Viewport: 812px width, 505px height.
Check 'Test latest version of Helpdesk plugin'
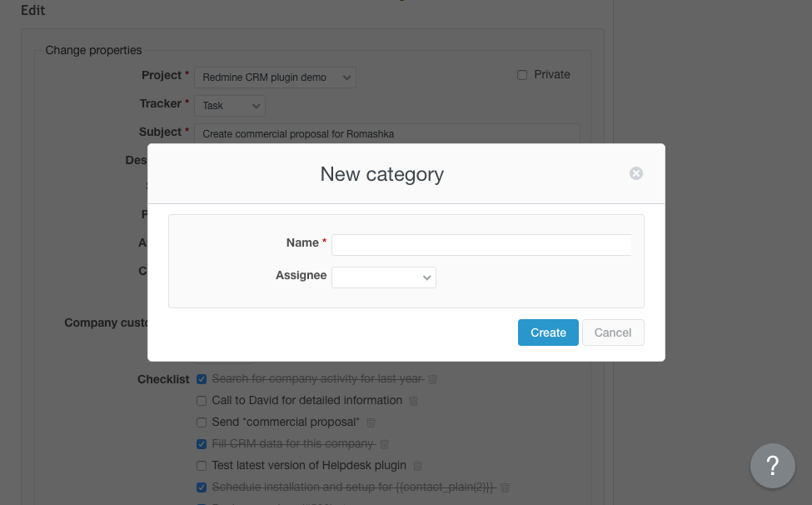[202, 466]
